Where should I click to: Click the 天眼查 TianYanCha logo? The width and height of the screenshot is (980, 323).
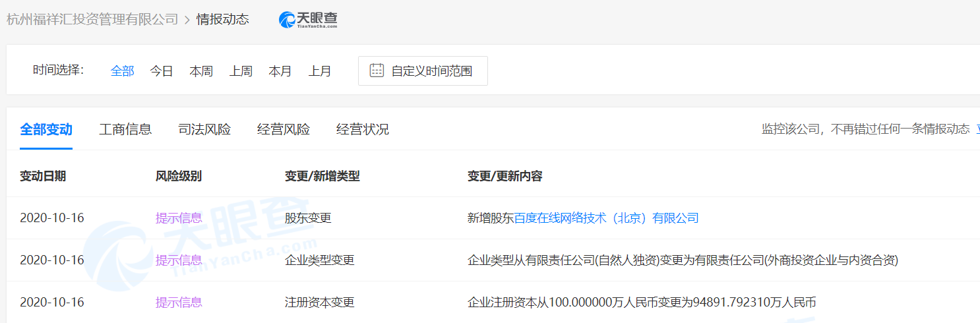[309, 20]
